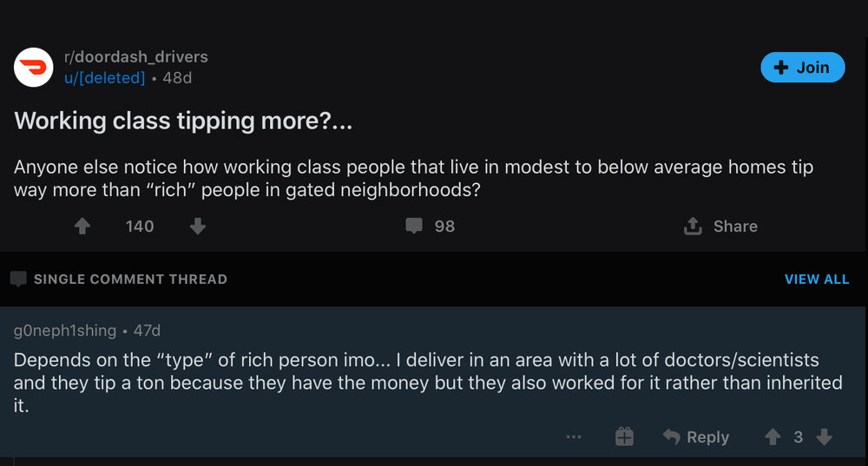Upvote the g0neph1shing comment
The width and height of the screenshot is (868, 466).
[773, 436]
